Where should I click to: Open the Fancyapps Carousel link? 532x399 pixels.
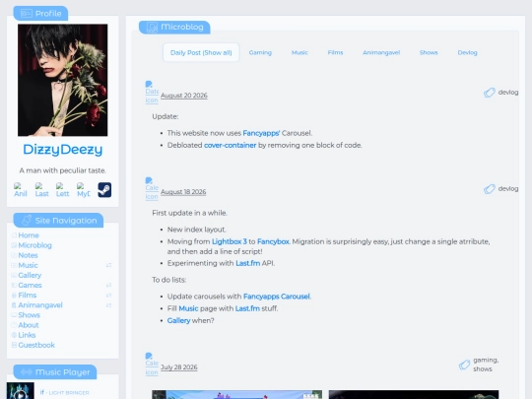[x=277, y=297]
